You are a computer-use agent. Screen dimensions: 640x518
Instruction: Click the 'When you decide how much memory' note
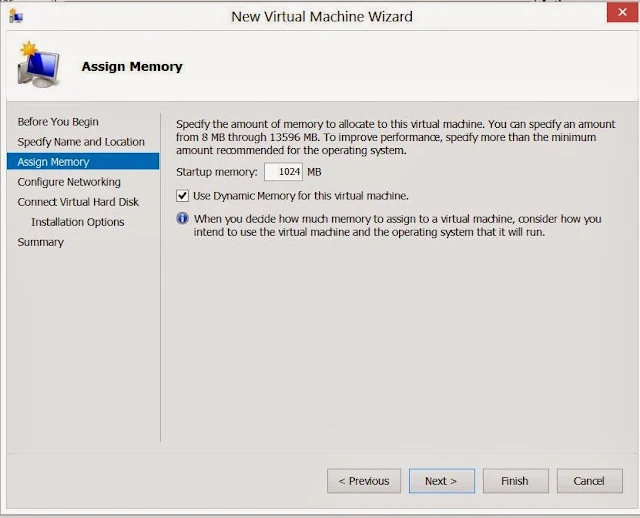click(397, 225)
